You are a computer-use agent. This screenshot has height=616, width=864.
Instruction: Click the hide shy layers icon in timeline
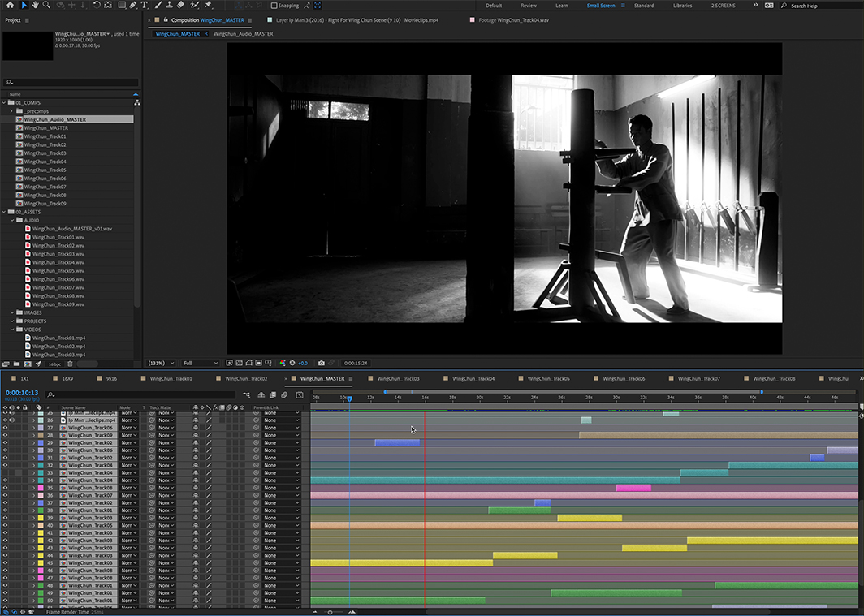pyautogui.click(x=261, y=394)
